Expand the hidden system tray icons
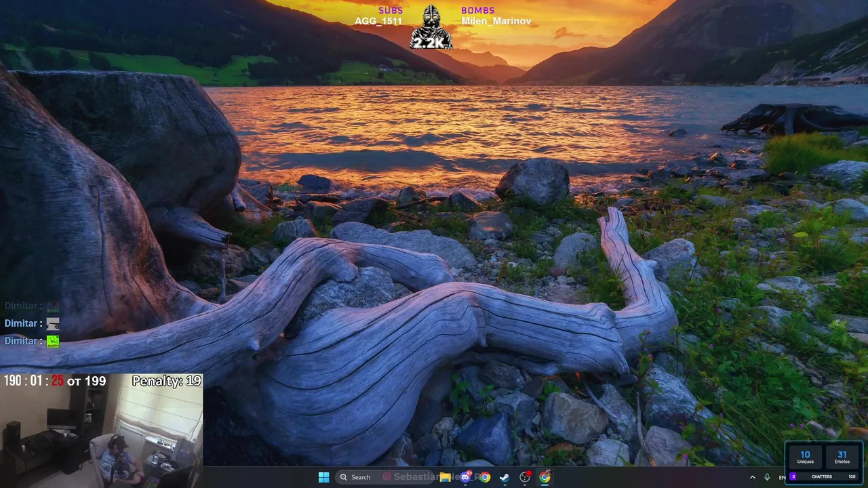 752,477
